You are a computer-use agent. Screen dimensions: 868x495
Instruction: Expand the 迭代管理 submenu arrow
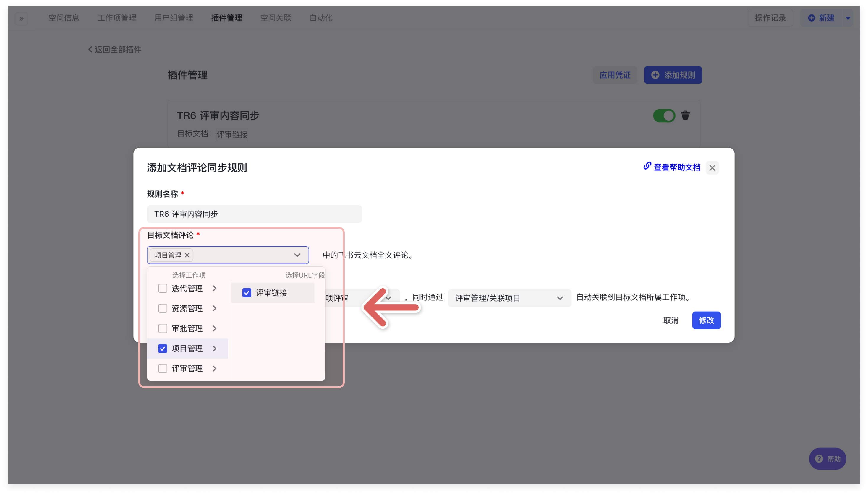tap(214, 288)
